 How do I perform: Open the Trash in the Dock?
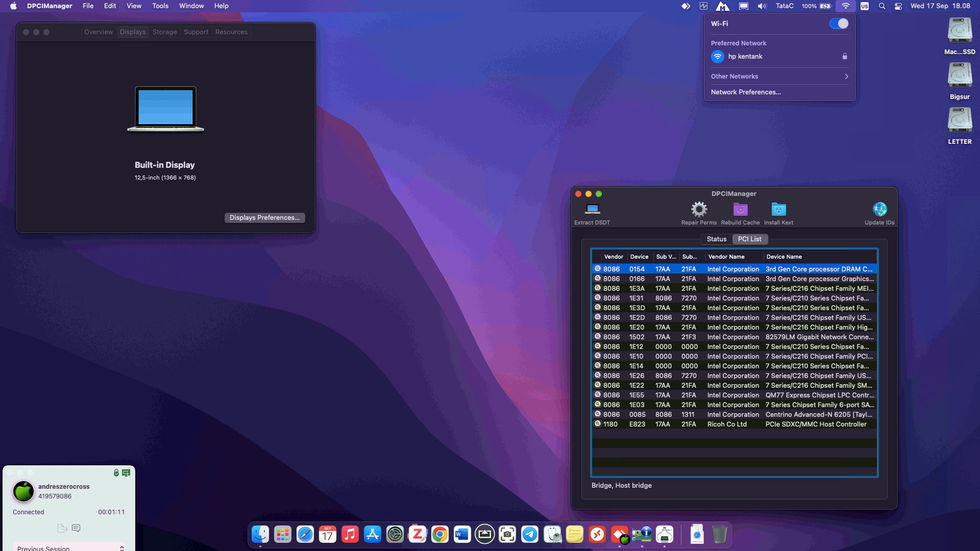(x=720, y=534)
